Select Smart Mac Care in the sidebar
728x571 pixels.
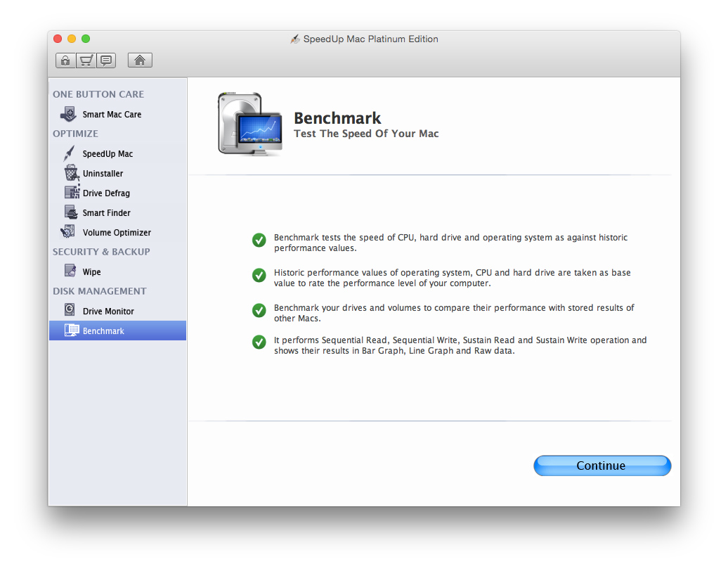point(112,115)
